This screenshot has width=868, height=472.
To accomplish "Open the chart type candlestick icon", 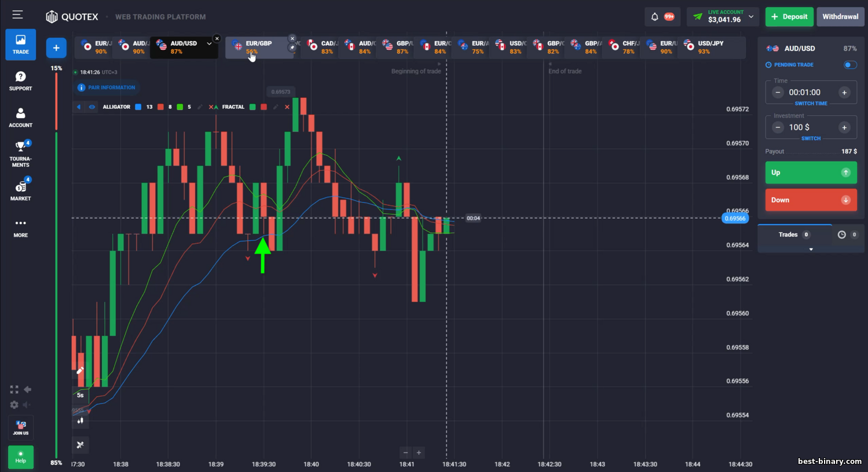I will click(x=80, y=420).
